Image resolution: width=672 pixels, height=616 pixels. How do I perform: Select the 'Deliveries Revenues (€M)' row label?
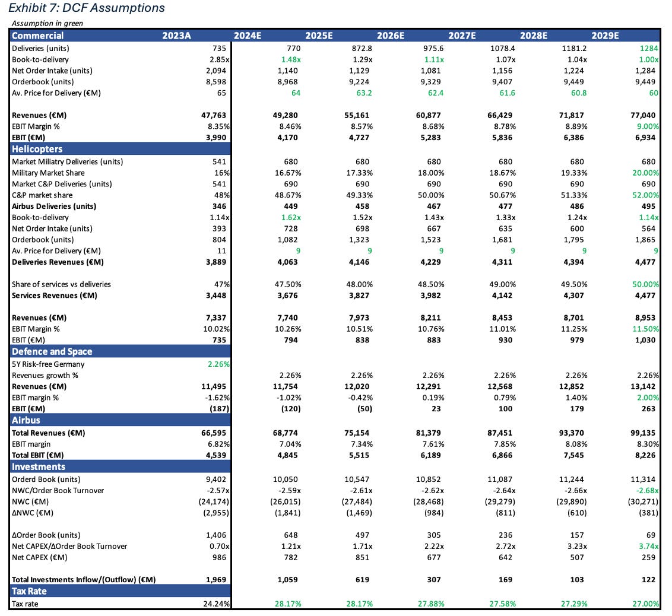tap(58, 262)
